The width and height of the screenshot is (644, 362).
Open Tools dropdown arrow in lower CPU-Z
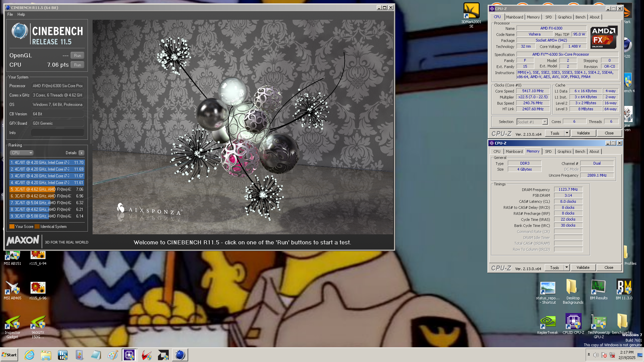point(567,268)
